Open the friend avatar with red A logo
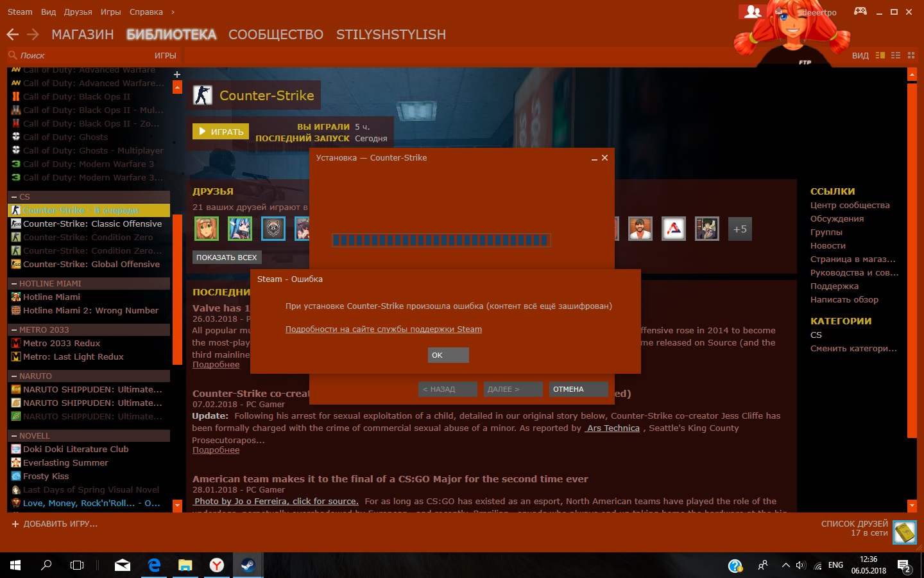The height and width of the screenshot is (578, 924). (x=674, y=229)
